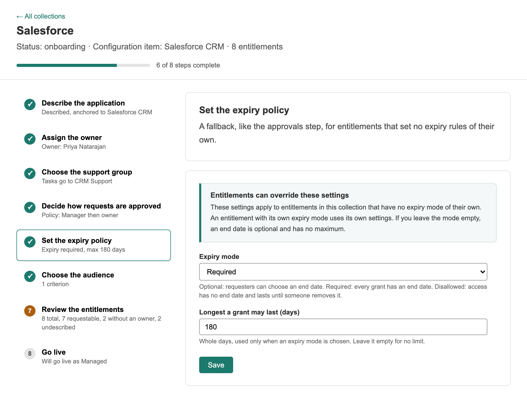Select Decide how requests are approved step

pos(94,210)
